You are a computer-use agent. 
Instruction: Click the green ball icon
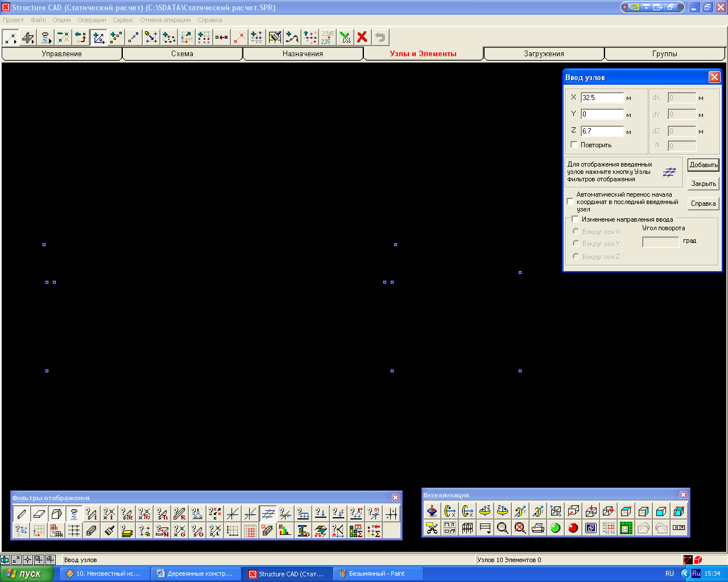pyautogui.click(x=556, y=529)
